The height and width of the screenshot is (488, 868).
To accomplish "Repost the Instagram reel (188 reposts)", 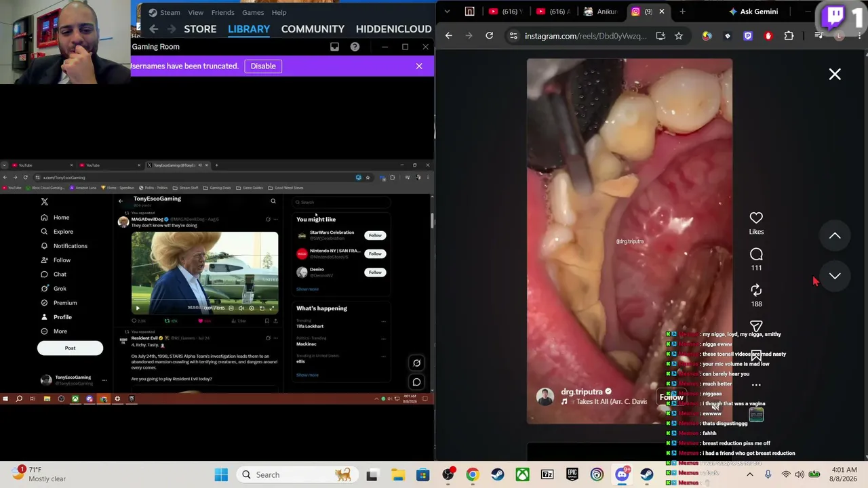I will (x=756, y=290).
